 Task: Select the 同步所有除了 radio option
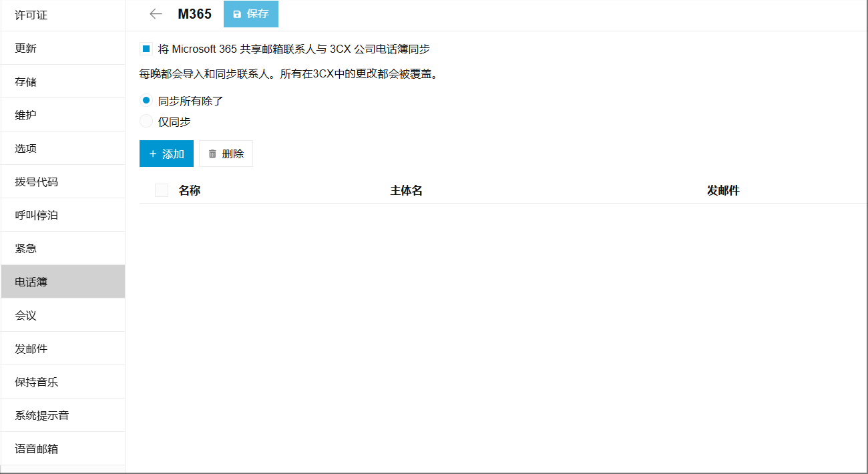click(146, 101)
